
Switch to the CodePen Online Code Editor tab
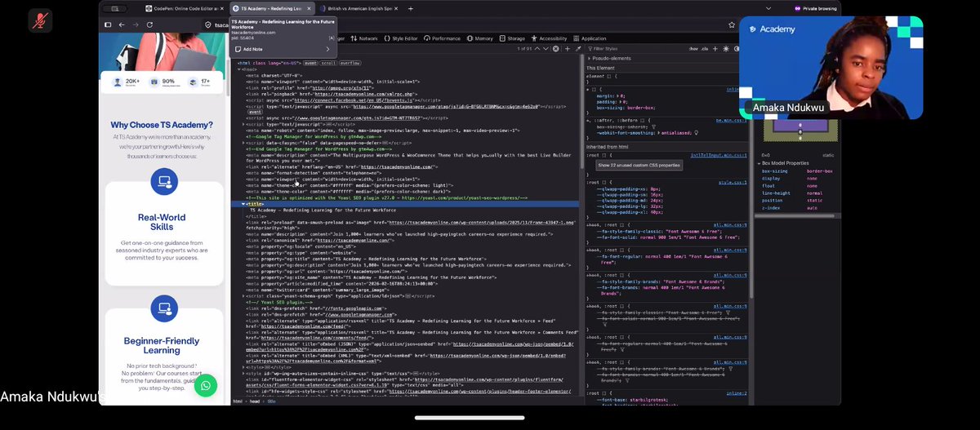click(185, 8)
